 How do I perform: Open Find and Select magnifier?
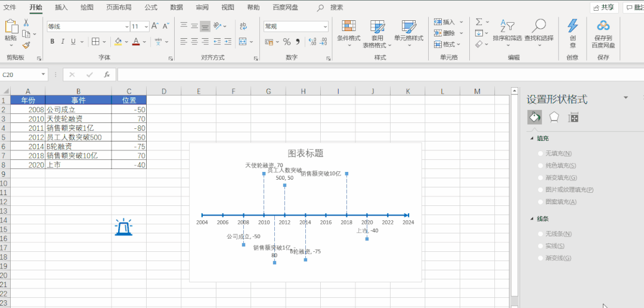[x=539, y=33]
